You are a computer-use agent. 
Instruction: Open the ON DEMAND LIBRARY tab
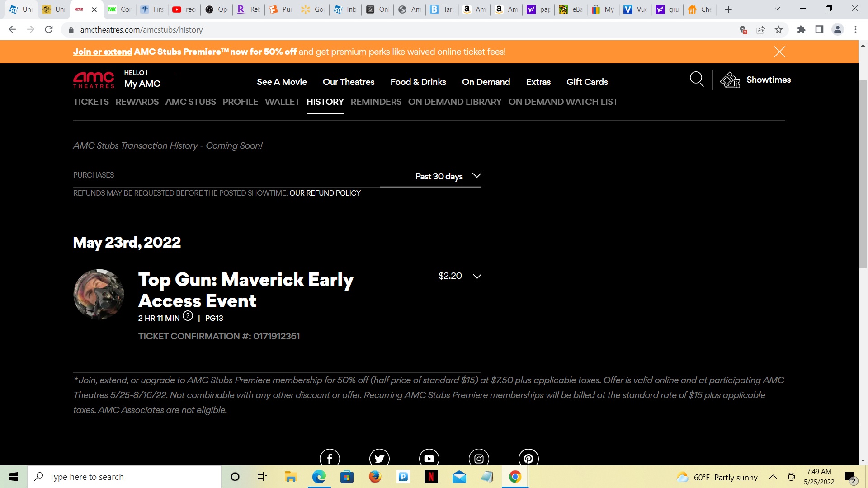(x=455, y=102)
